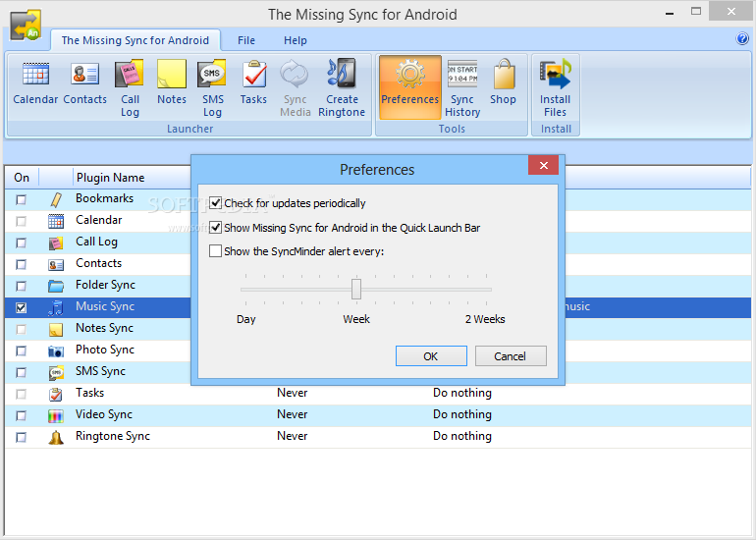This screenshot has width=756, height=540.
Task: Enable the Contacts plugin checkbox
Action: pyautogui.click(x=22, y=264)
